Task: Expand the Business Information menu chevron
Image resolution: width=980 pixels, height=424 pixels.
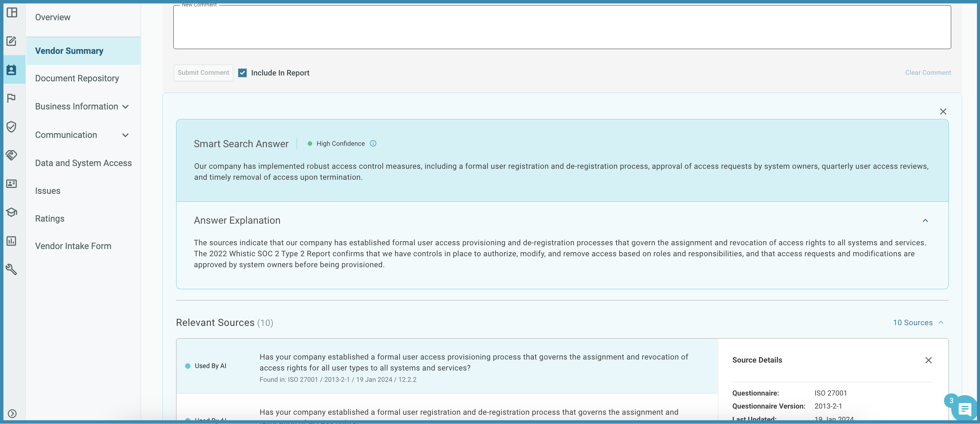Action: 125,107
